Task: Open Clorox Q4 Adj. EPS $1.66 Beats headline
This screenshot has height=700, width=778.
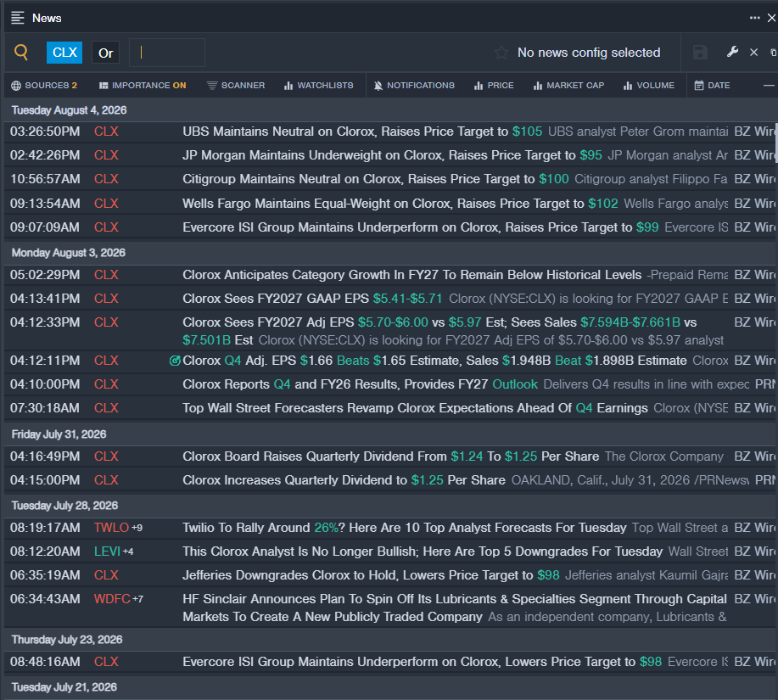Action: click(x=434, y=361)
